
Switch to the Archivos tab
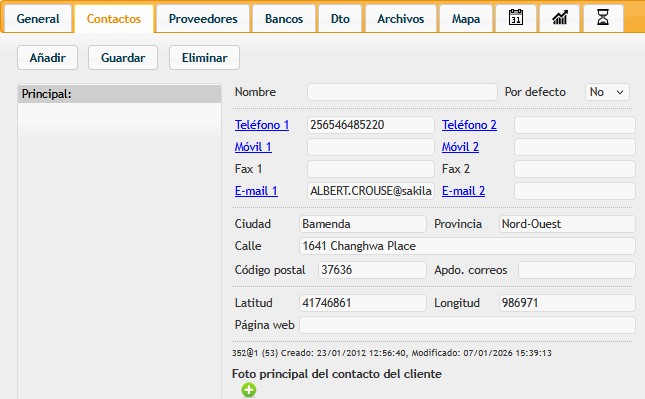[401, 19]
